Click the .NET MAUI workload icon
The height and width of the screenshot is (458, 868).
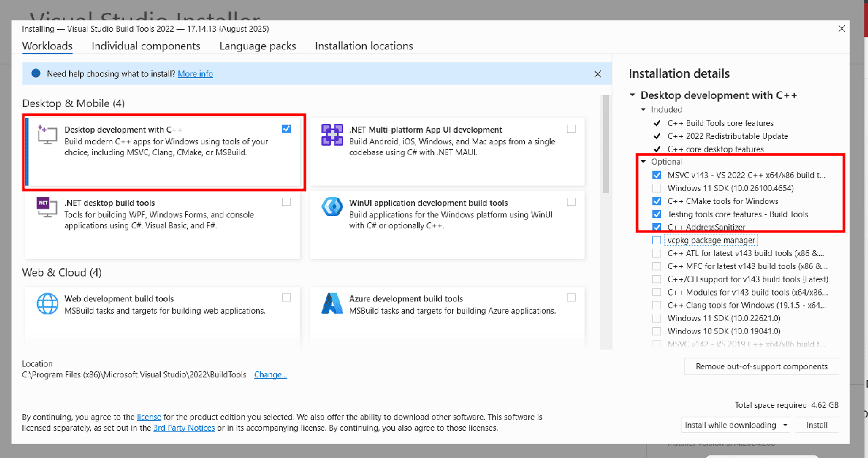[332, 134]
